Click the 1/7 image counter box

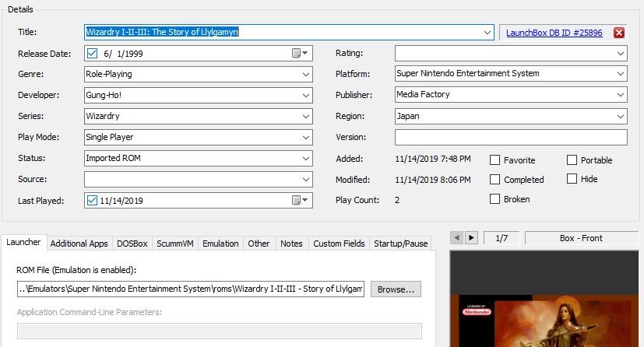tap(501, 238)
